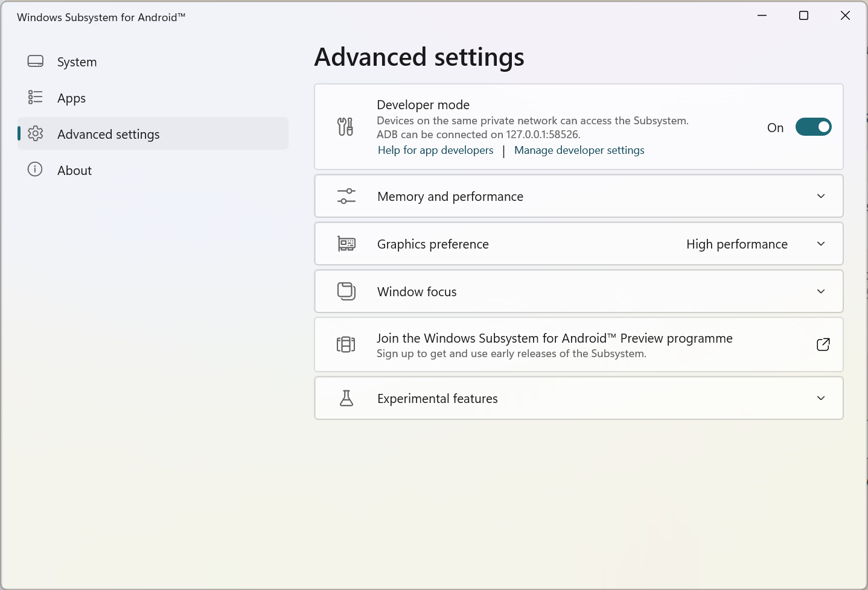The height and width of the screenshot is (590, 868).
Task: Minimize the Windows Subsystem for Android window
Action: click(762, 16)
